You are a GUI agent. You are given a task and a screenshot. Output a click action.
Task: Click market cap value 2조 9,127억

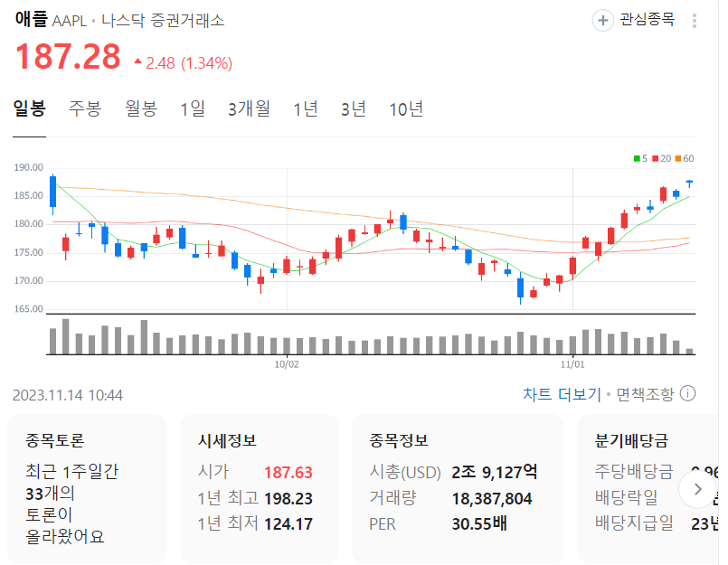(495, 472)
